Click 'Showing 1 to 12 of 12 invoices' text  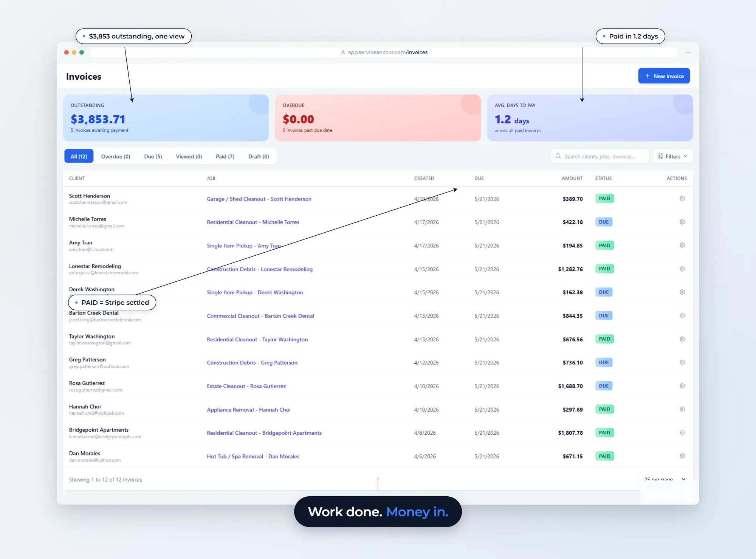tap(105, 480)
